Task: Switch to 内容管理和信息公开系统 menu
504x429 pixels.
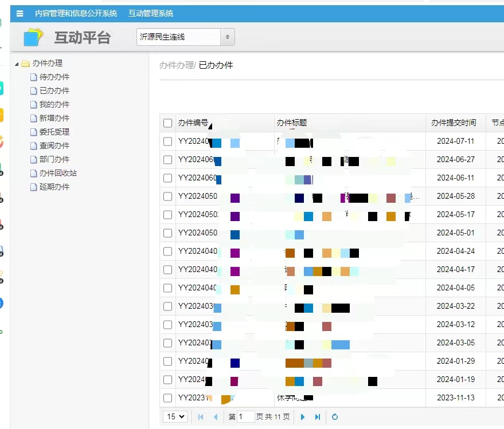Action: point(76,13)
